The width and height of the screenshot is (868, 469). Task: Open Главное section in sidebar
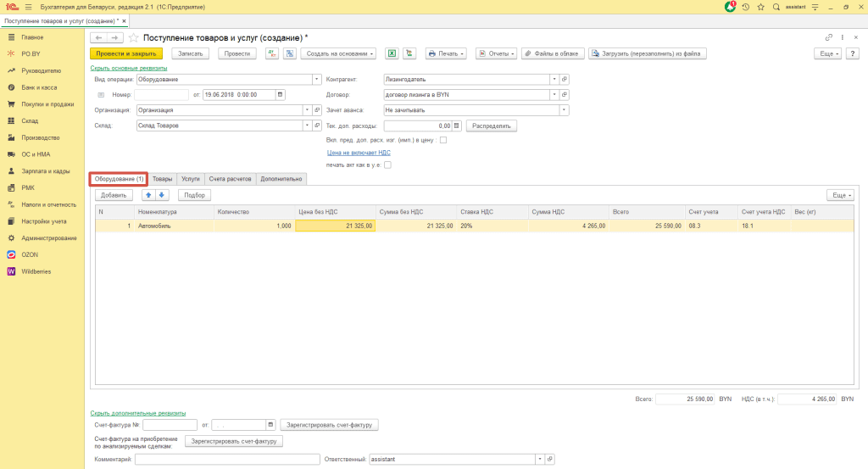[32, 37]
